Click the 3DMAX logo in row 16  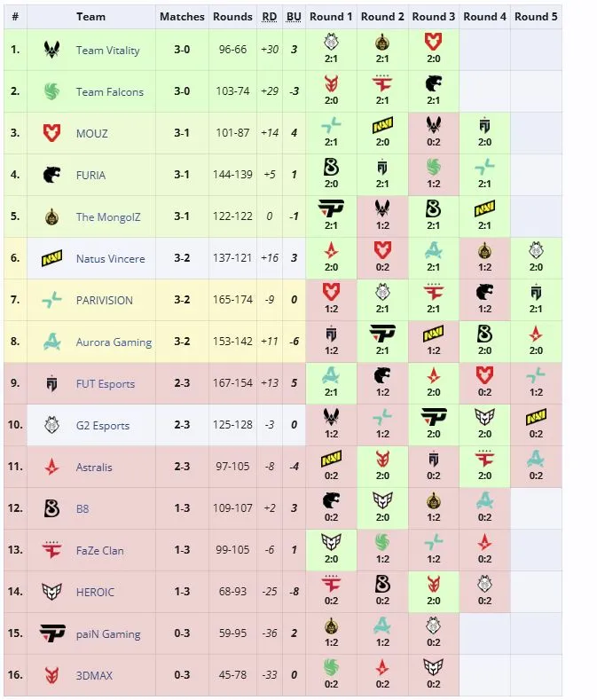coord(51,674)
